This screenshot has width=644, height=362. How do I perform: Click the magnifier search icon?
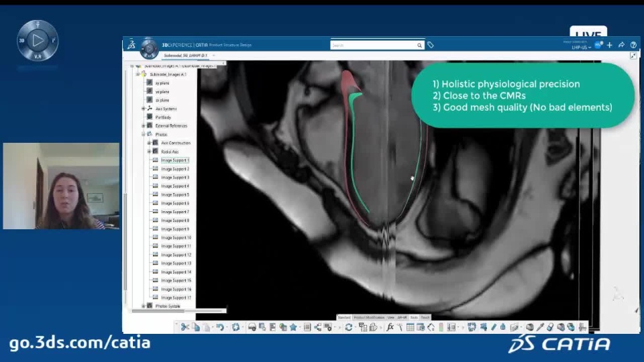click(419, 46)
